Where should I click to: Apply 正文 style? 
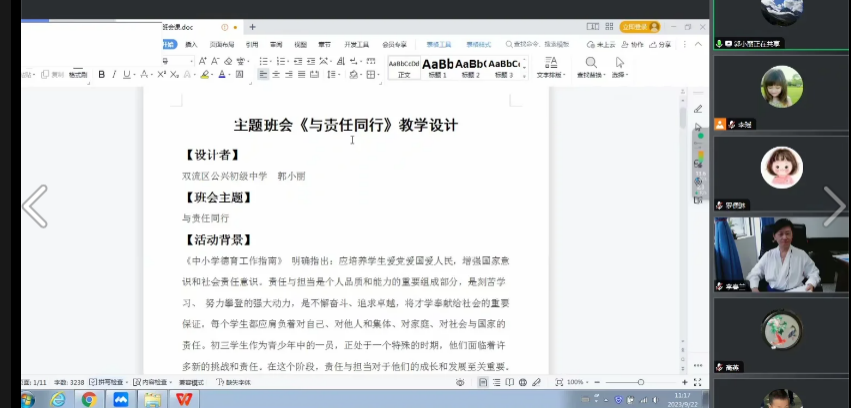click(x=404, y=68)
